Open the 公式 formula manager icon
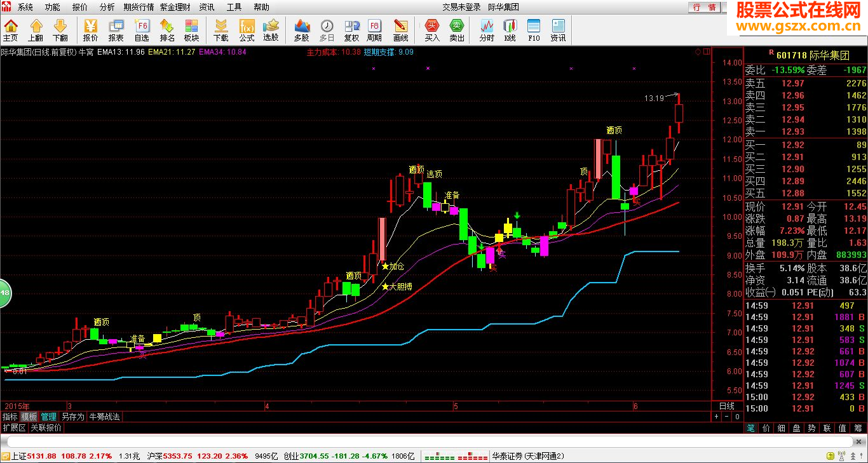868x463 pixels. coord(247,30)
